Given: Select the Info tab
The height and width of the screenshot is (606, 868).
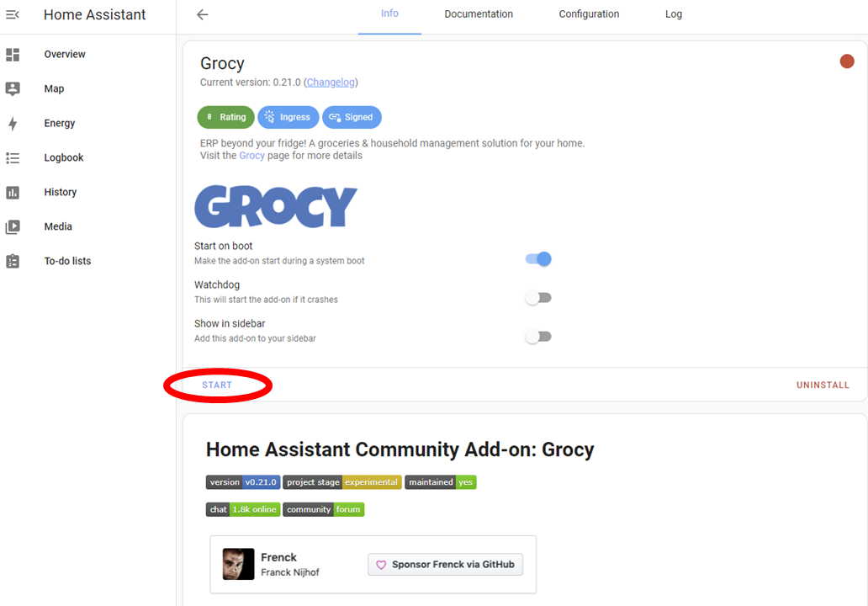Looking at the screenshot, I should coord(389,13).
